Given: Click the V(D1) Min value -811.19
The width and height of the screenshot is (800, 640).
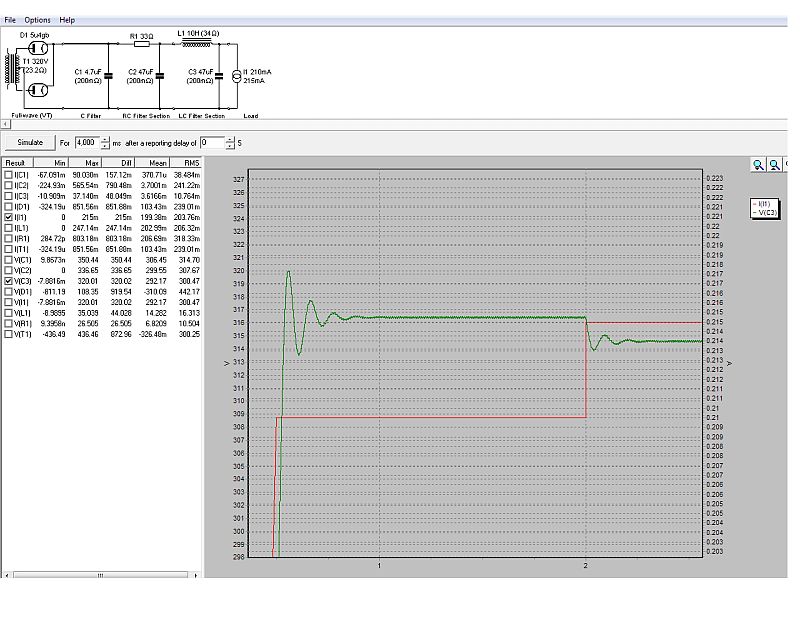Looking at the screenshot, I should click(x=55, y=292).
